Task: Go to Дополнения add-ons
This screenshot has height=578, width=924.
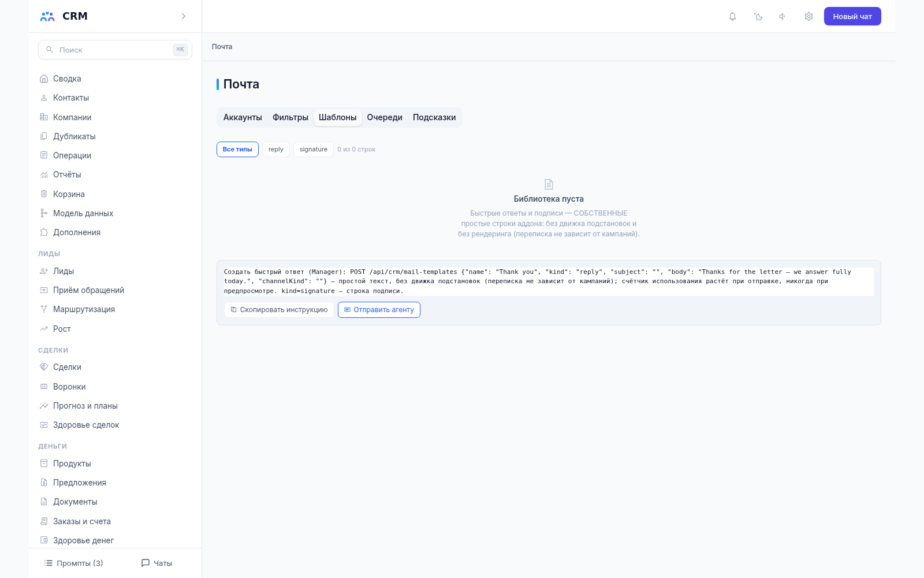Action: [x=115, y=232]
